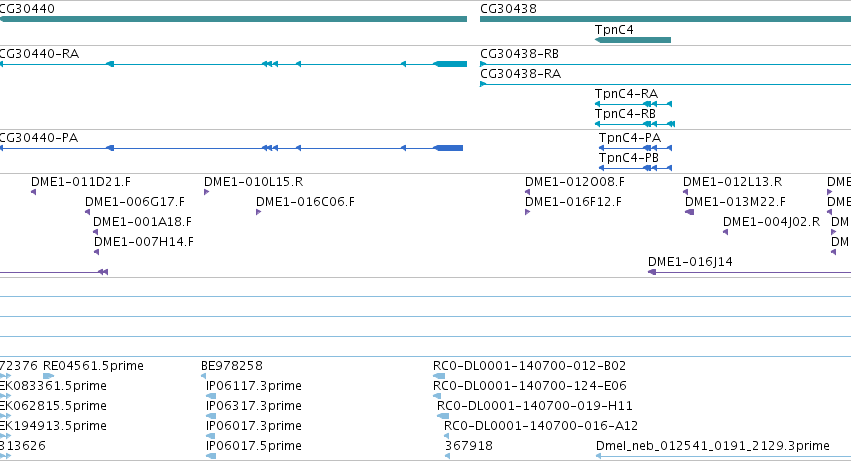The image size is (851, 461).
Task: Open the 367918 EST feature
Action: [447, 456]
